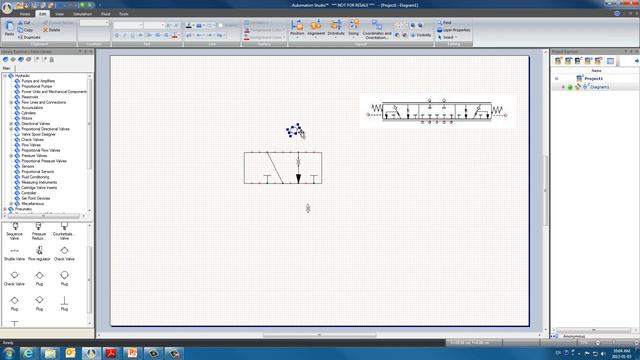Select the Shuttle Valve component
640x360 pixels.
[x=15, y=254]
